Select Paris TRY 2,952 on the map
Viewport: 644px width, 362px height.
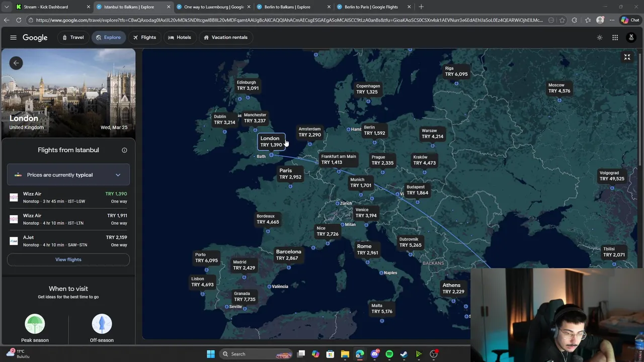point(290,174)
